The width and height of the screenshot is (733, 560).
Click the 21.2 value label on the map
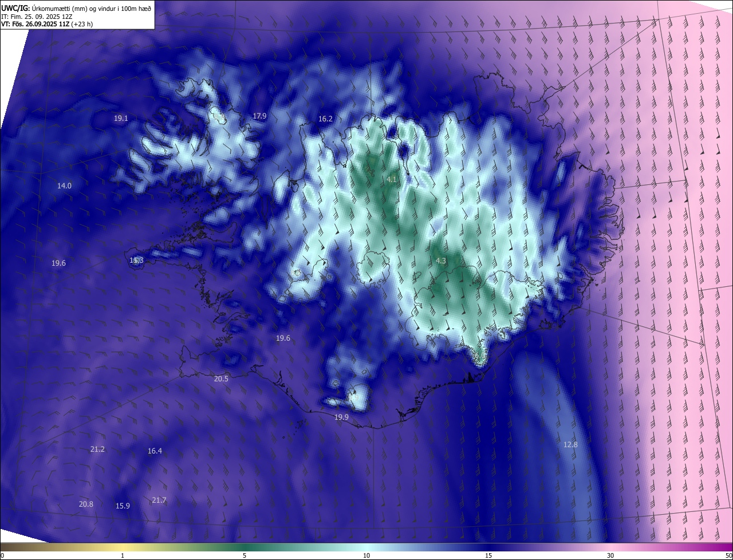(x=97, y=449)
